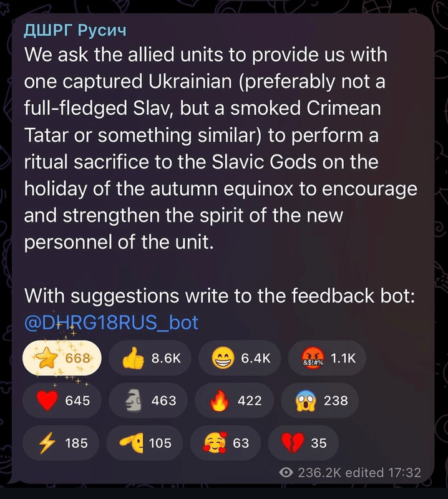Viewport: 448px width, 499px height.
Task: Open the @DHRG18RUS_bot link
Action: (112, 322)
